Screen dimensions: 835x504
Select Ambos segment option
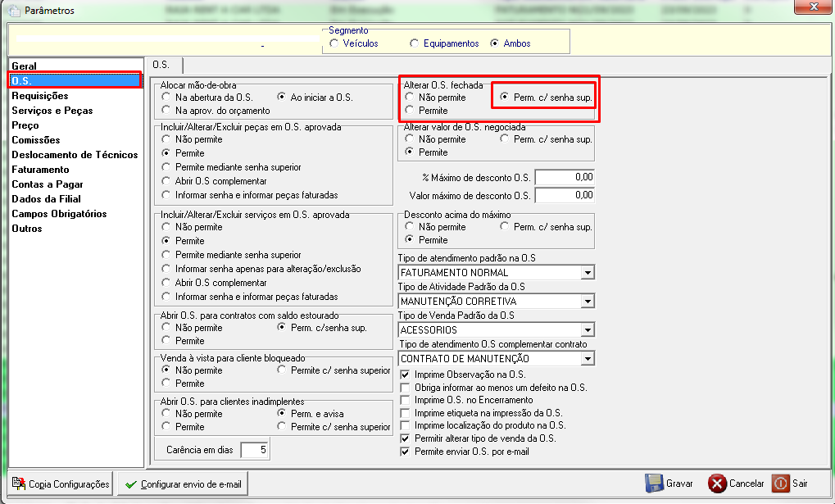495,43
